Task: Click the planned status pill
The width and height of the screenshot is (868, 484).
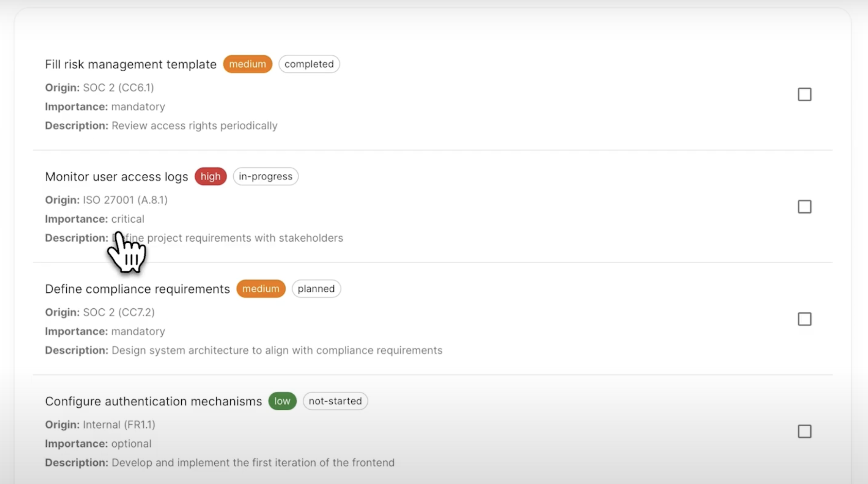Action: pyautogui.click(x=316, y=289)
